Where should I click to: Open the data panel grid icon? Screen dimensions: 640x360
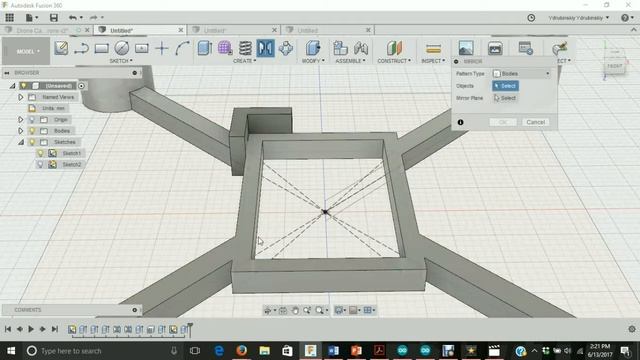(x=9, y=18)
